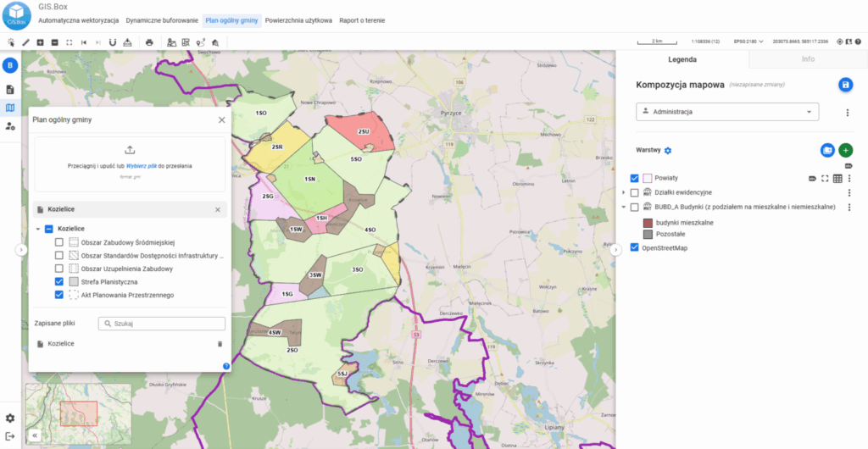Zoom to extent of Powiaty layer
868x449 pixels.
coord(824,179)
